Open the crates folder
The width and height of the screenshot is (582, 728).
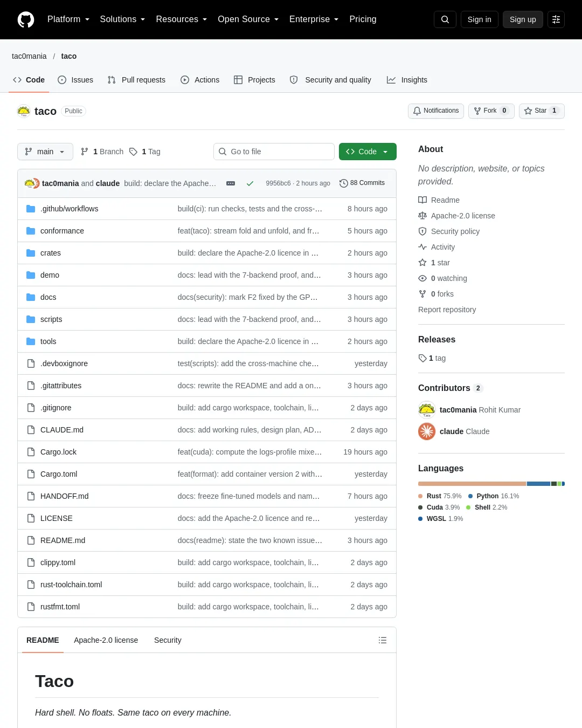pyautogui.click(x=51, y=253)
